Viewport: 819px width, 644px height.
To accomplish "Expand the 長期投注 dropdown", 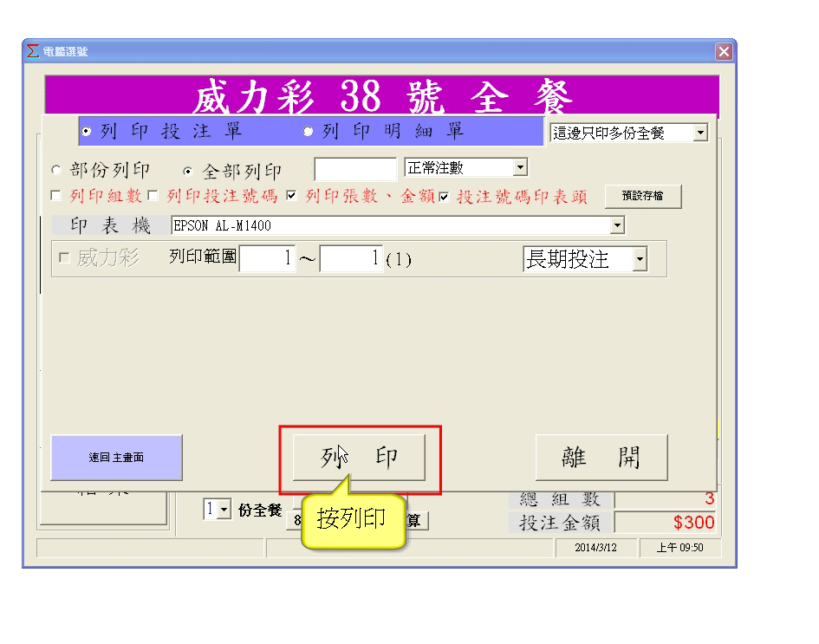I will point(640,259).
